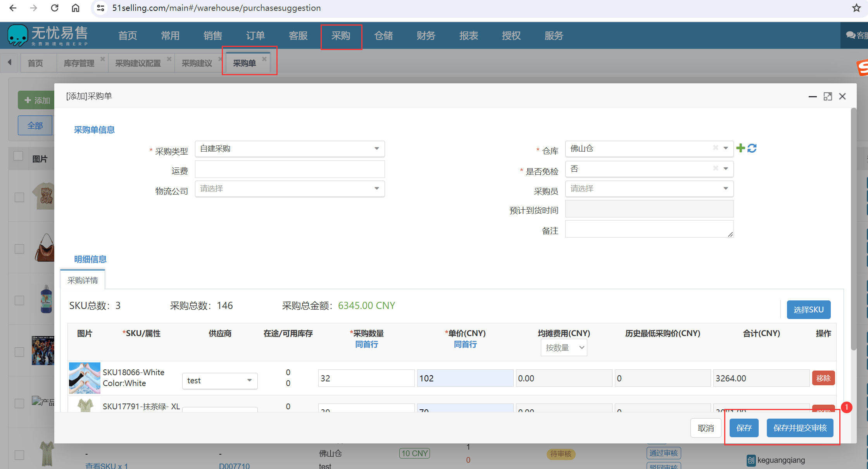The image size is (868, 469).
Task: Open the 报表 menu in the navigation bar
Action: (469, 36)
